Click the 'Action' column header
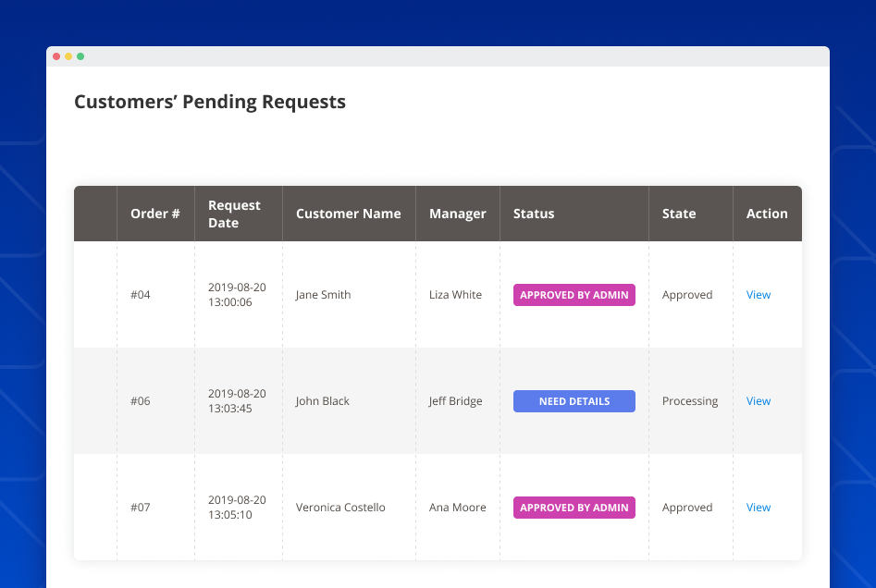 point(767,213)
